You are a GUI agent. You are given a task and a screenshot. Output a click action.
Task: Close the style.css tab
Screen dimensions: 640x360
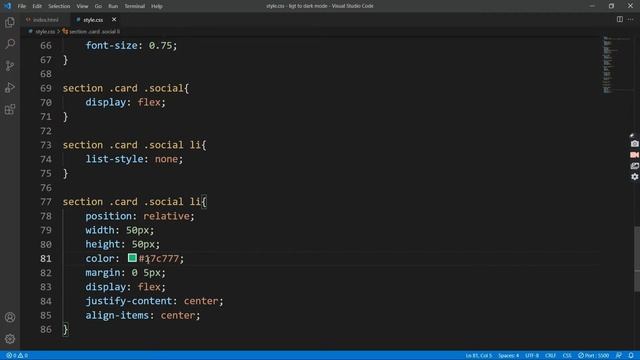pos(114,19)
